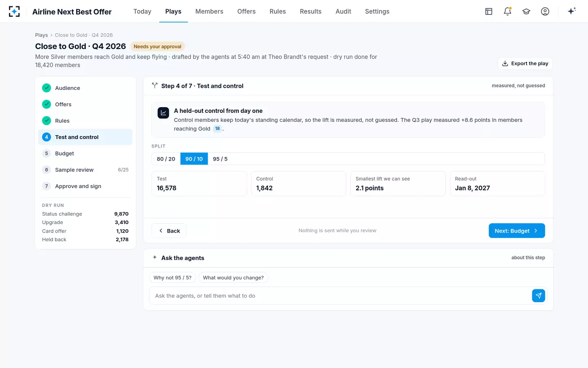Open the Settings tab
Viewport: 588px width, 368px height.
coord(377,11)
